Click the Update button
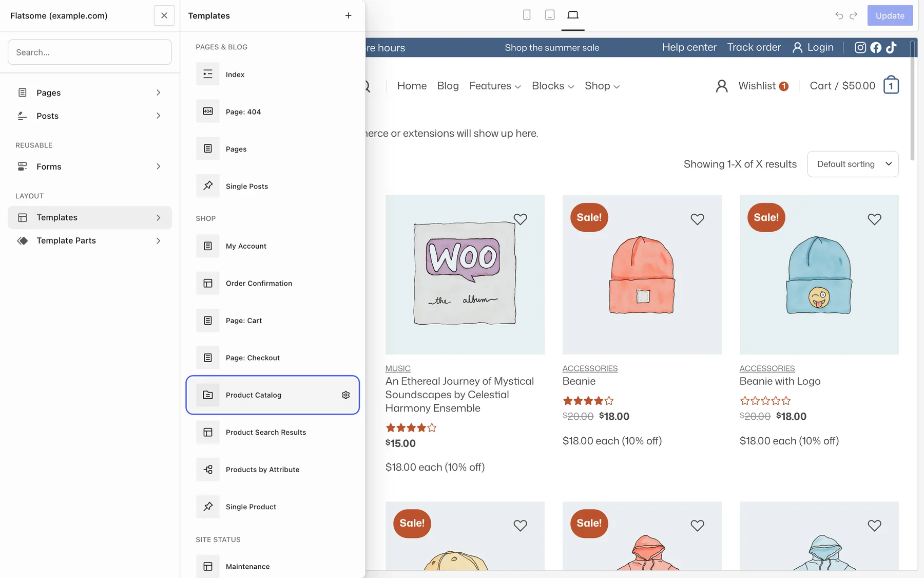Image resolution: width=924 pixels, height=578 pixels. click(890, 15)
